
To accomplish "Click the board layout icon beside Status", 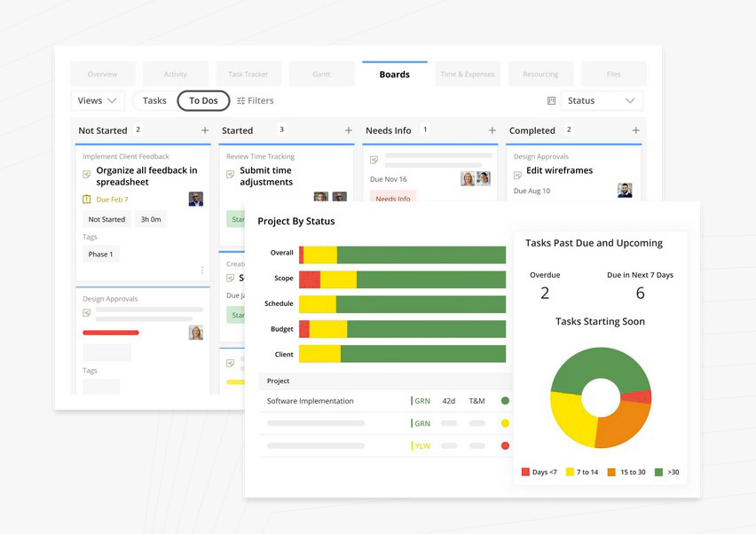I will coord(551,101).
